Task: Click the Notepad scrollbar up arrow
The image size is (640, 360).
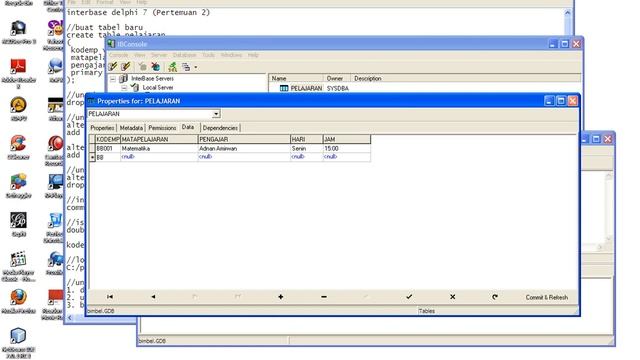Action: coord(567,13)
